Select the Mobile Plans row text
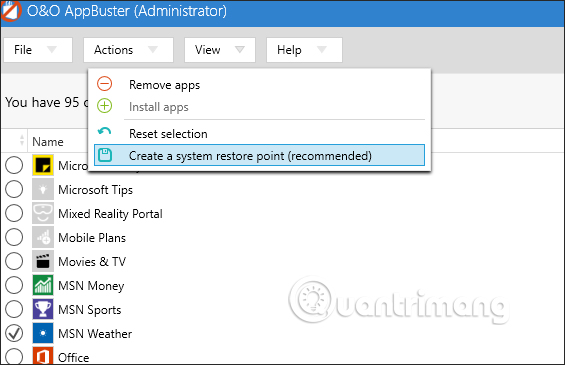The width and height of the screenshot is (565, 365). click(92, 237)
